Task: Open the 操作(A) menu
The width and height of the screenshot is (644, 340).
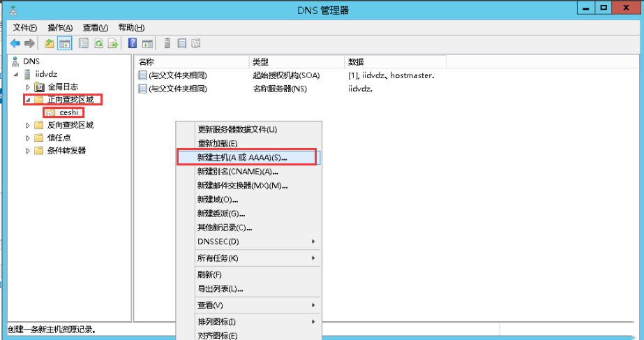Action: point(60,27)
